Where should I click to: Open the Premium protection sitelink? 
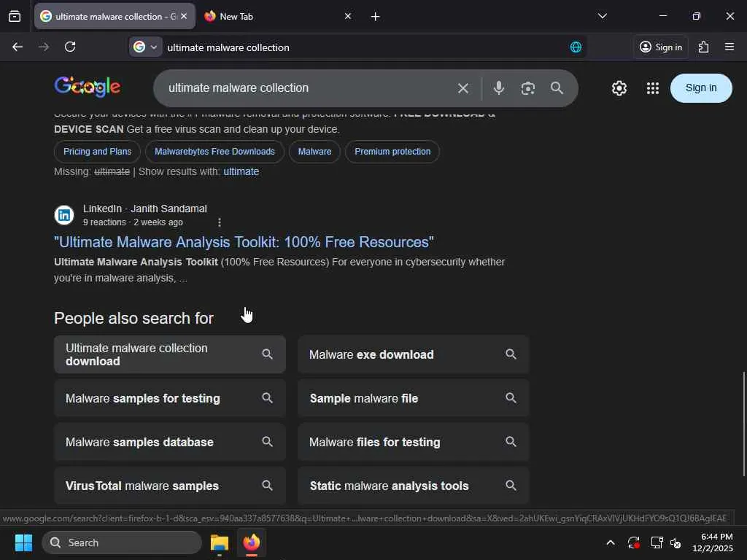tap(392, 152)
